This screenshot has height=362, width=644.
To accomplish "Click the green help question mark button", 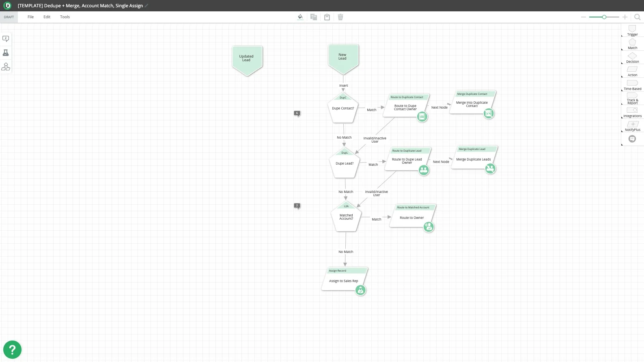I will point(12,349).
